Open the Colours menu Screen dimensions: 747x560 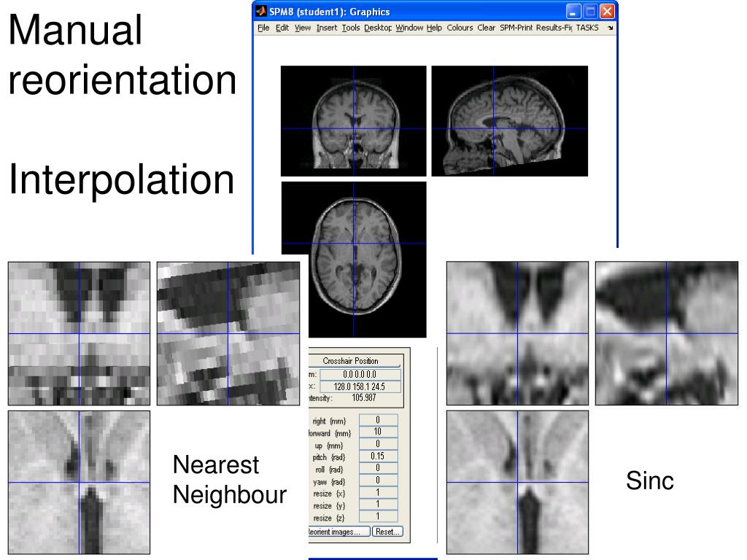click(460, 28)
